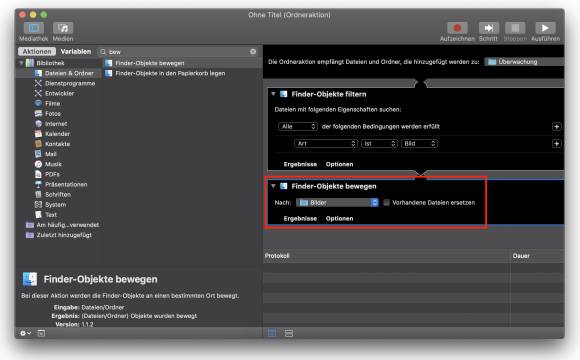Select the Aktionen tab
580x360 pixels.
click(x=37, y=51)
